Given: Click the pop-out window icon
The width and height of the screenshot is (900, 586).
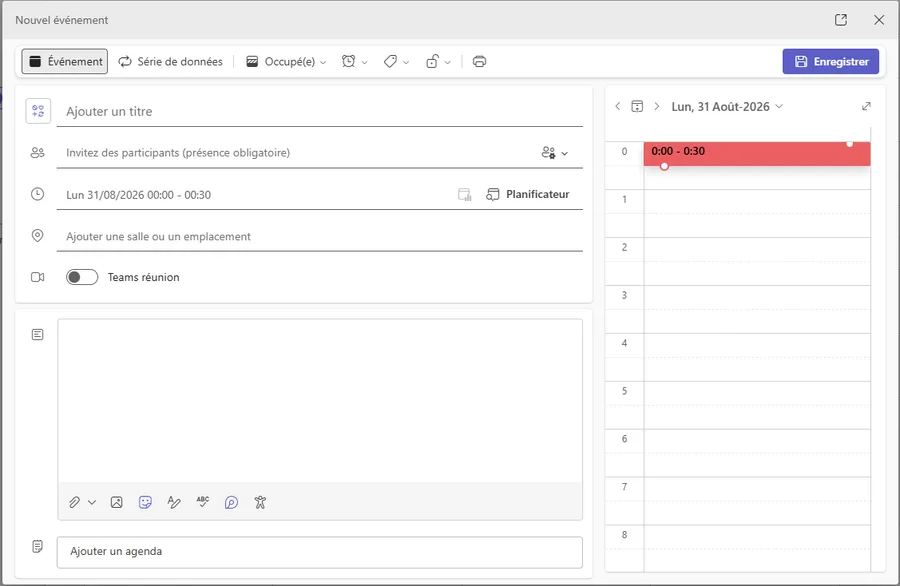Looking at the screenshot, I should 841,20.
